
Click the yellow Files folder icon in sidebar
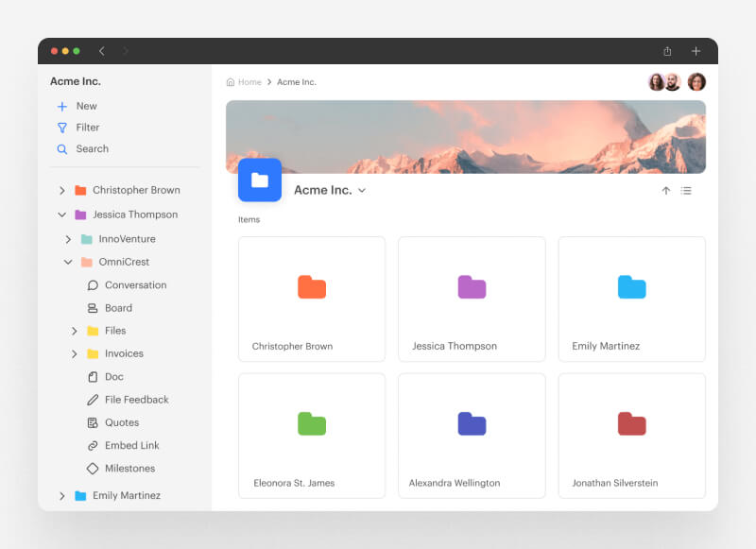[x=93, y=331]
